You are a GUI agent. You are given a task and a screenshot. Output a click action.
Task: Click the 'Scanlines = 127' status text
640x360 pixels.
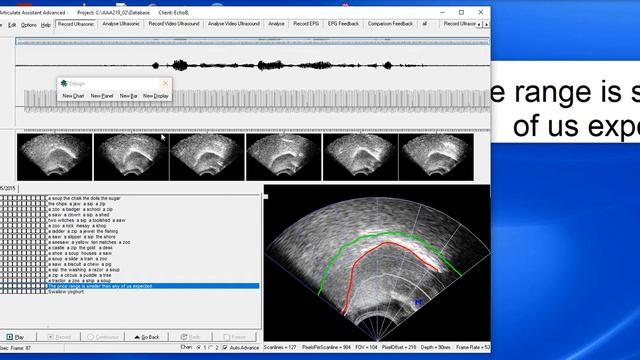[280, 348]
